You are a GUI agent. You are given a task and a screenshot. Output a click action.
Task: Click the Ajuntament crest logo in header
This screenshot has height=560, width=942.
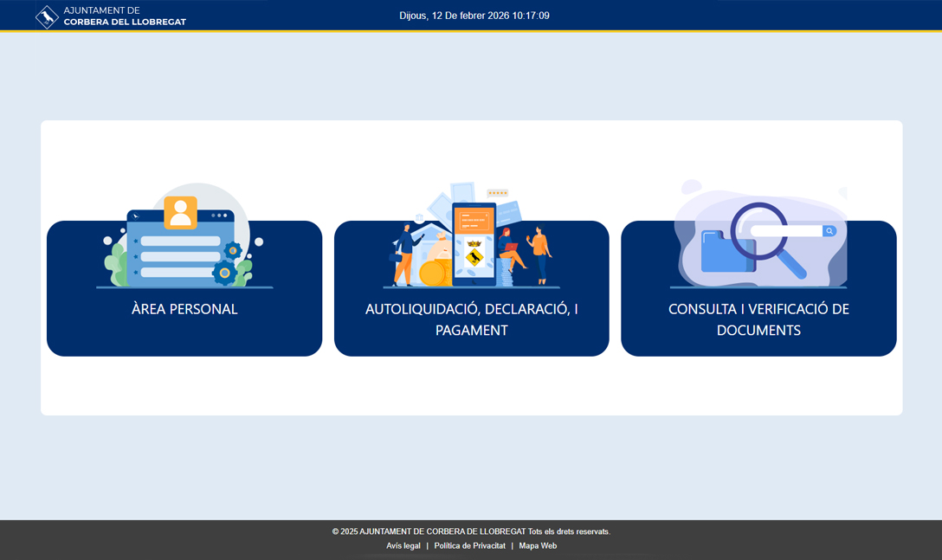click(x=47, y=16)
